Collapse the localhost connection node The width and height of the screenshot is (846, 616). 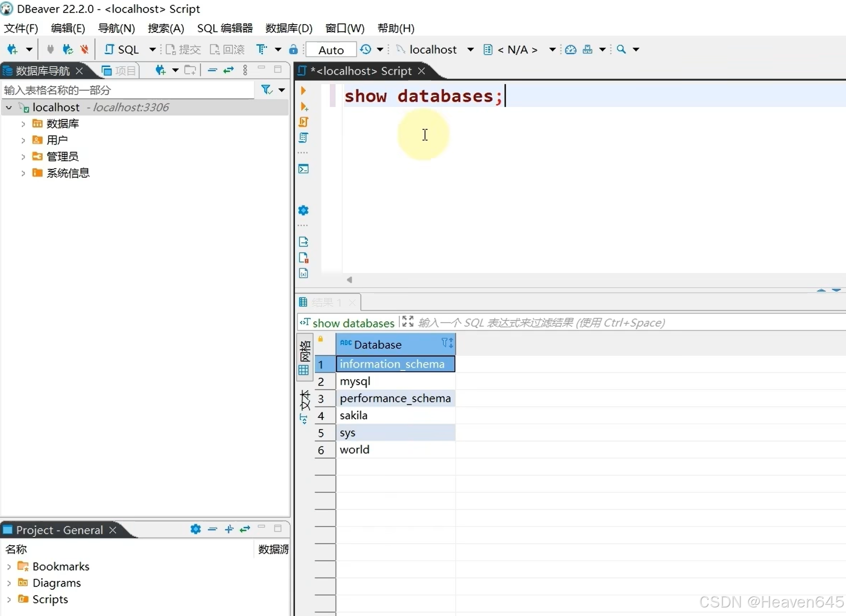(x=9, y=107)
